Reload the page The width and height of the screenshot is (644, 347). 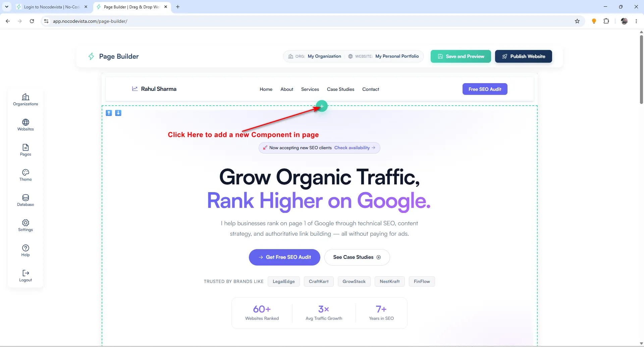[32, 21]
